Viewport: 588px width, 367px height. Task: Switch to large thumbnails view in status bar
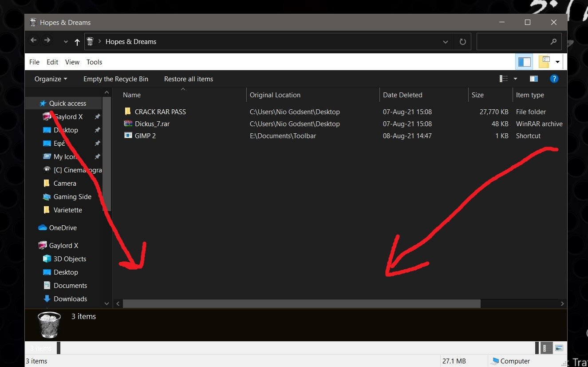coord(559,348)
